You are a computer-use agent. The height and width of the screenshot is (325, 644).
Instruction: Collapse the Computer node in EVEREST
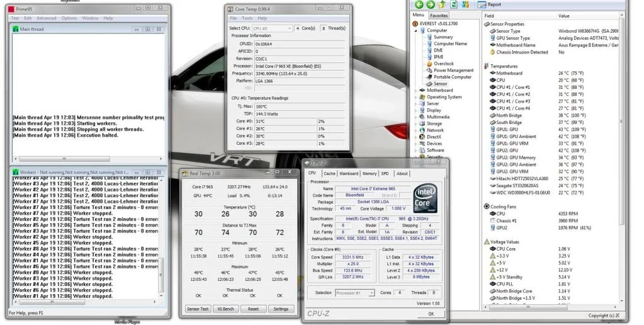tap(415, 30)
